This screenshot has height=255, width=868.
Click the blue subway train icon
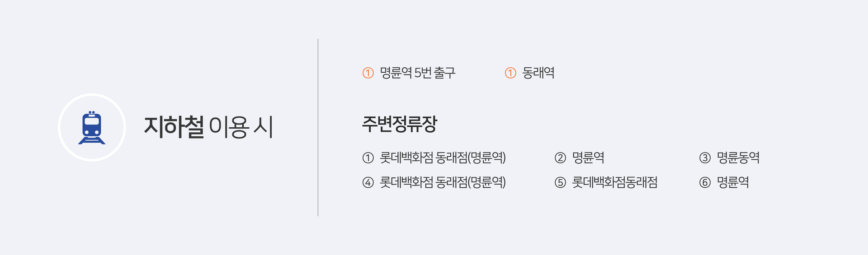pyautogui.click(x=92, y=127)
